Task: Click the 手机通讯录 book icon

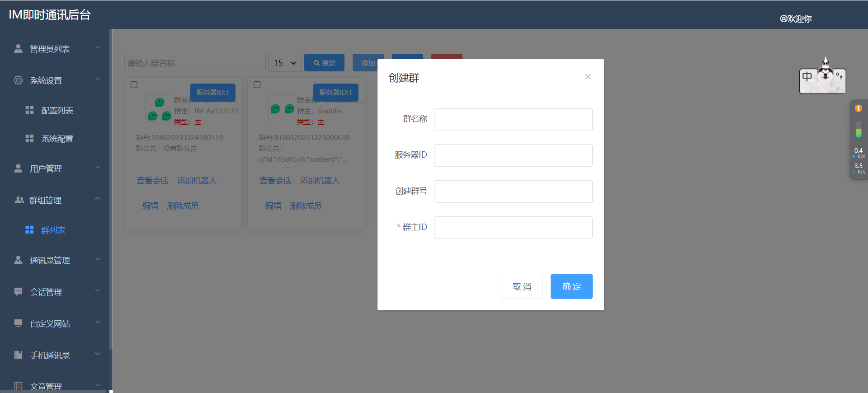Action: (x=18, y=355)
